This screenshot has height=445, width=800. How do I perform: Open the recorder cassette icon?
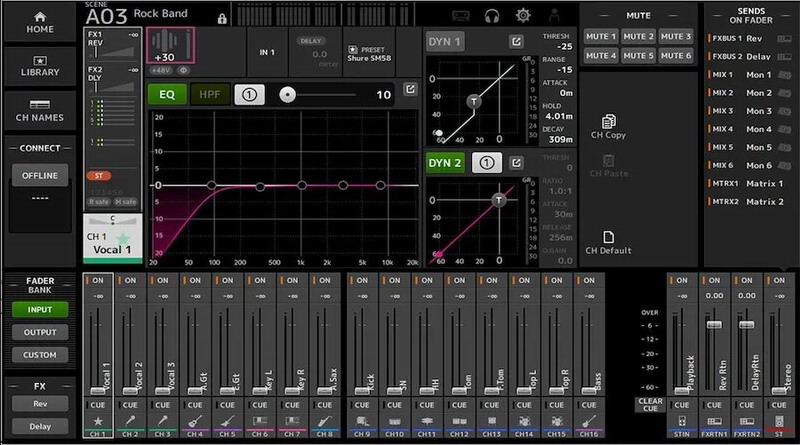click(x=461, y=16)
